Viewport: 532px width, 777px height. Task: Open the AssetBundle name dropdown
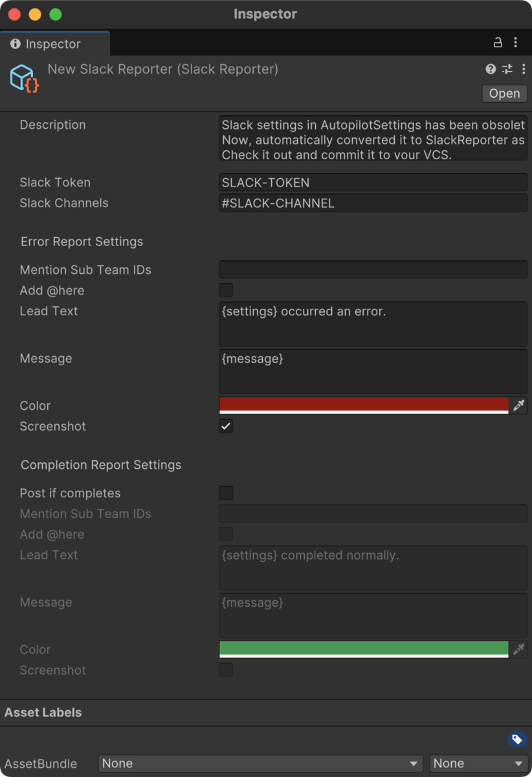click(x=261, y=764)
